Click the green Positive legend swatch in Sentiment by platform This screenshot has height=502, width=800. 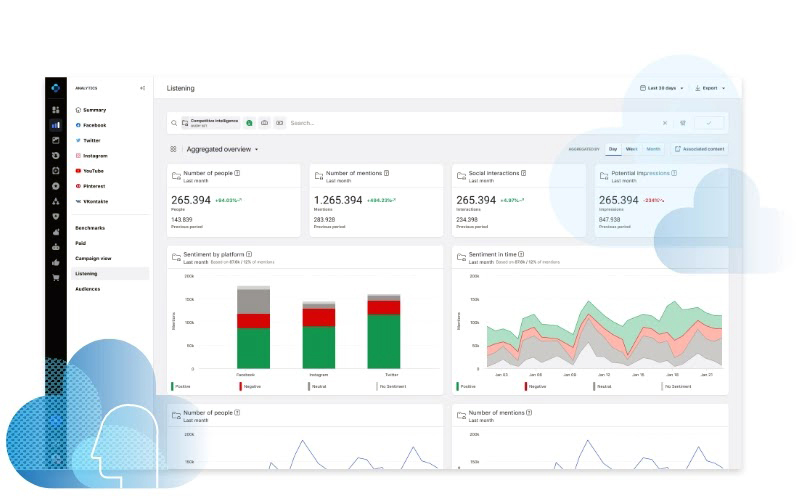[173, 385]
